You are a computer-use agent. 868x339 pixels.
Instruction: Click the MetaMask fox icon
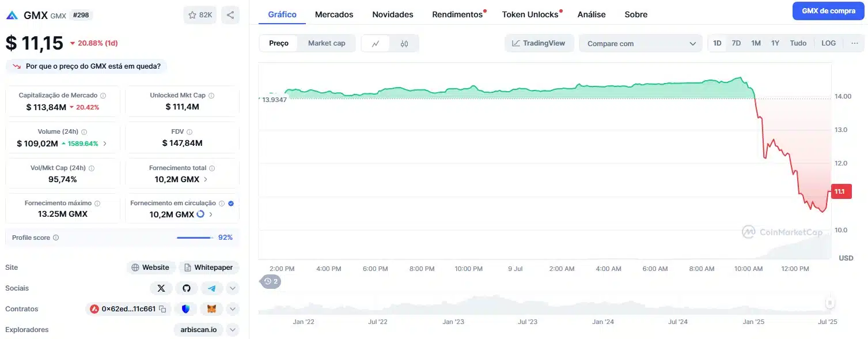click(x=212, y=309)
